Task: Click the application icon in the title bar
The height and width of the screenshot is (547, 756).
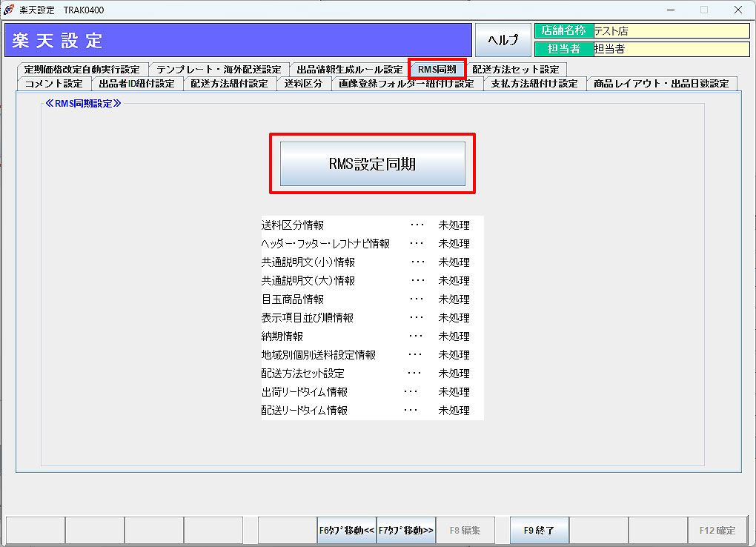Action: click(x=7, y=10)
